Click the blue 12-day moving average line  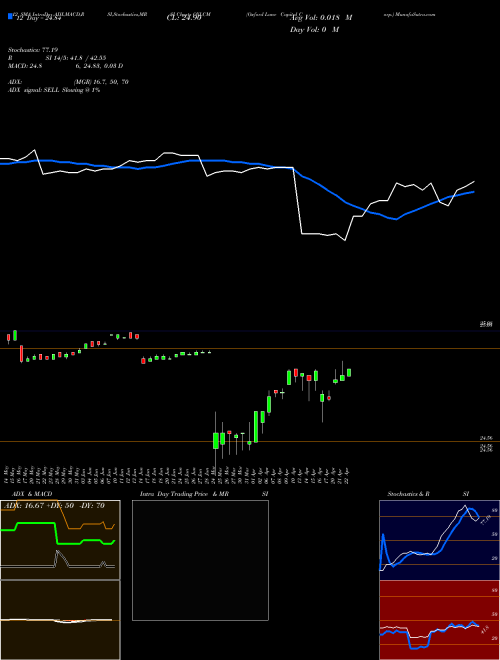[328, 191]
